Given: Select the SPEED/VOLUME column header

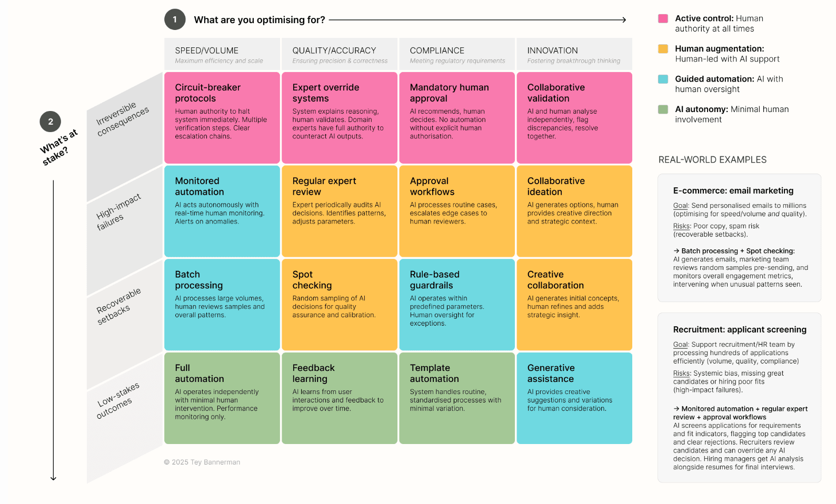Looking at the screenshot, I should point(222,54).
